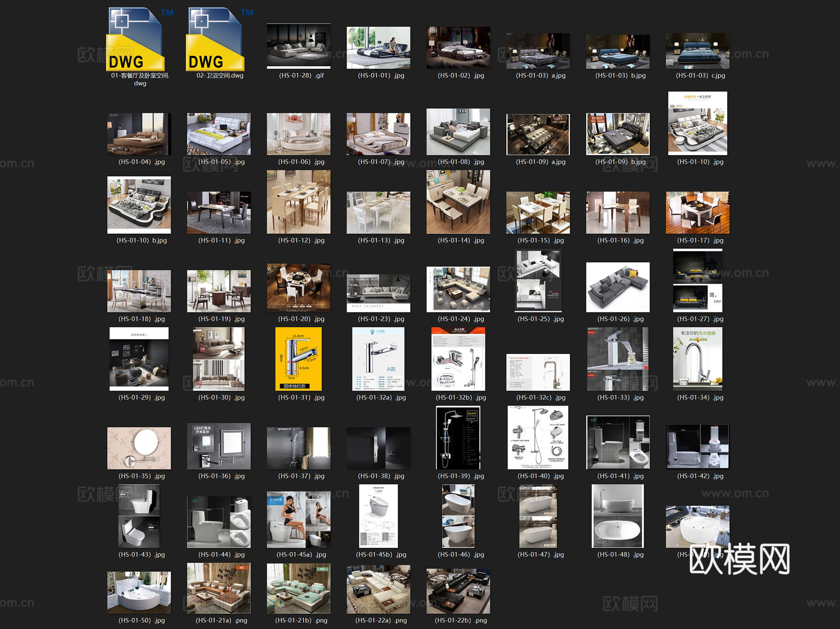Select the (HS-01-09) a.jpg LEFT bed thumbnail

tap(538, 134)
